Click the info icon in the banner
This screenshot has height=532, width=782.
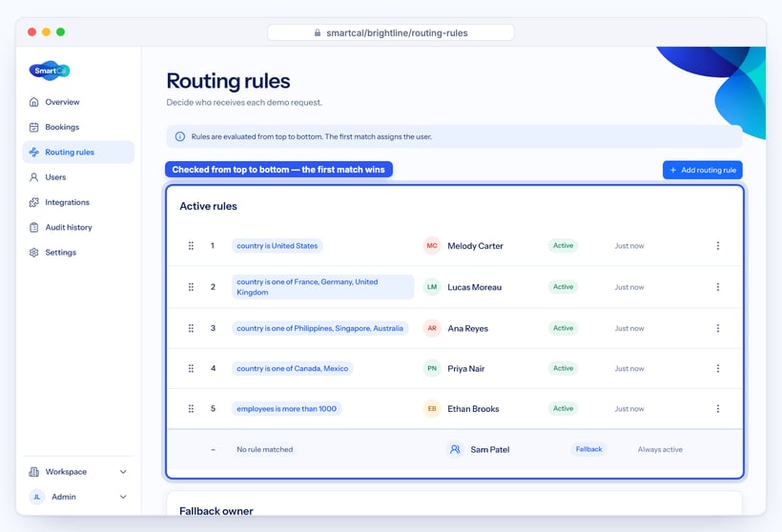tap(180, 136)
